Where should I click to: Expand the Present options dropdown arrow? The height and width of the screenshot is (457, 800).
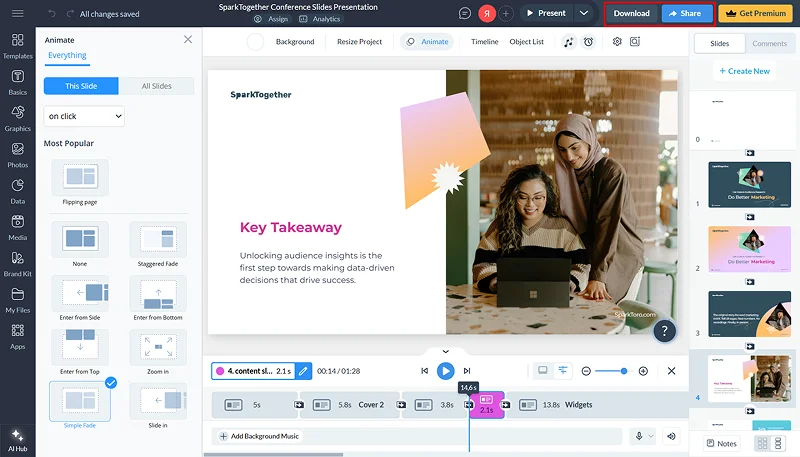pos(584,13)
